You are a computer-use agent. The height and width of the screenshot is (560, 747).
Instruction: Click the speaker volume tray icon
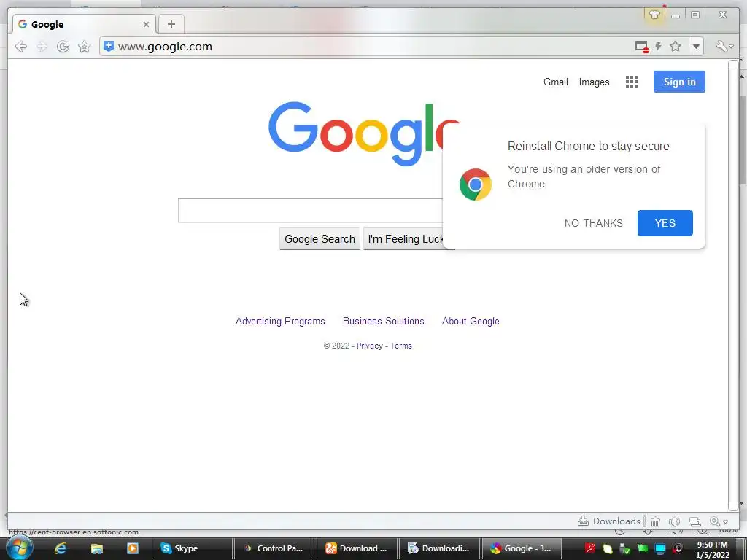click(x=678, y=549)
